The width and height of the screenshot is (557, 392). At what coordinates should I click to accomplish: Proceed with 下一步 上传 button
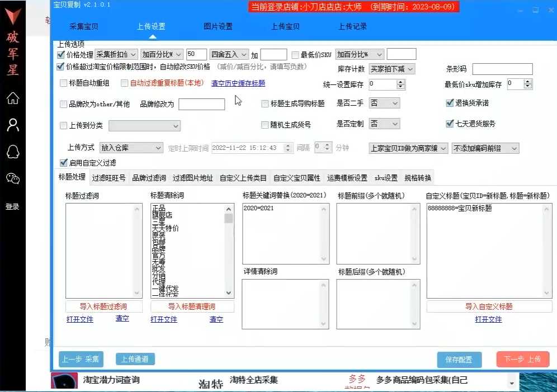[523, 360]
